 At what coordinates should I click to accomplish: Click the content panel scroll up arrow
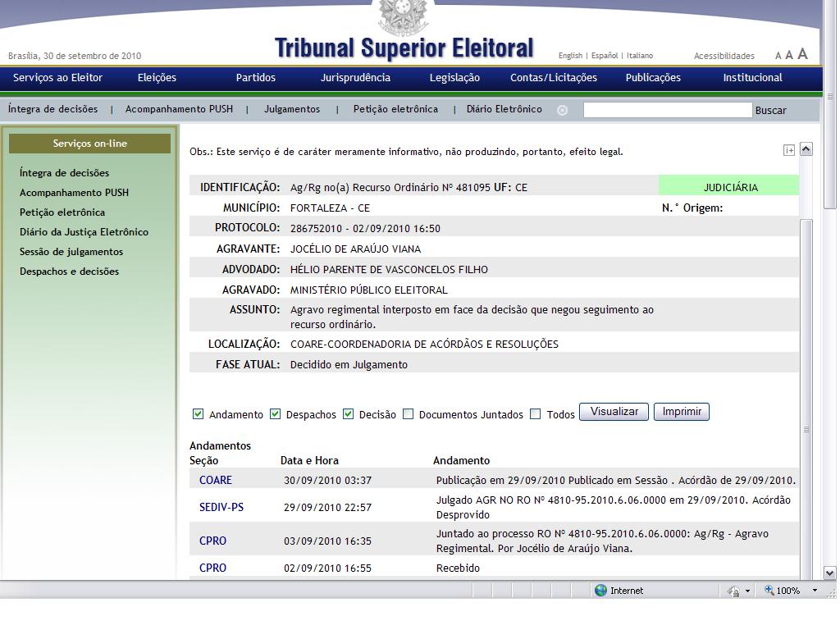click(806, 149)
